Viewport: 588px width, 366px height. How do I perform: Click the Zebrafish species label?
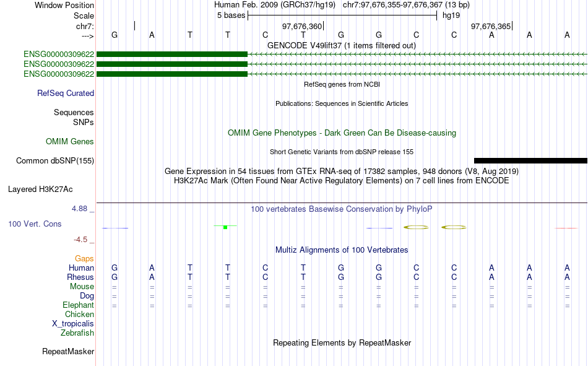[77, 333]
